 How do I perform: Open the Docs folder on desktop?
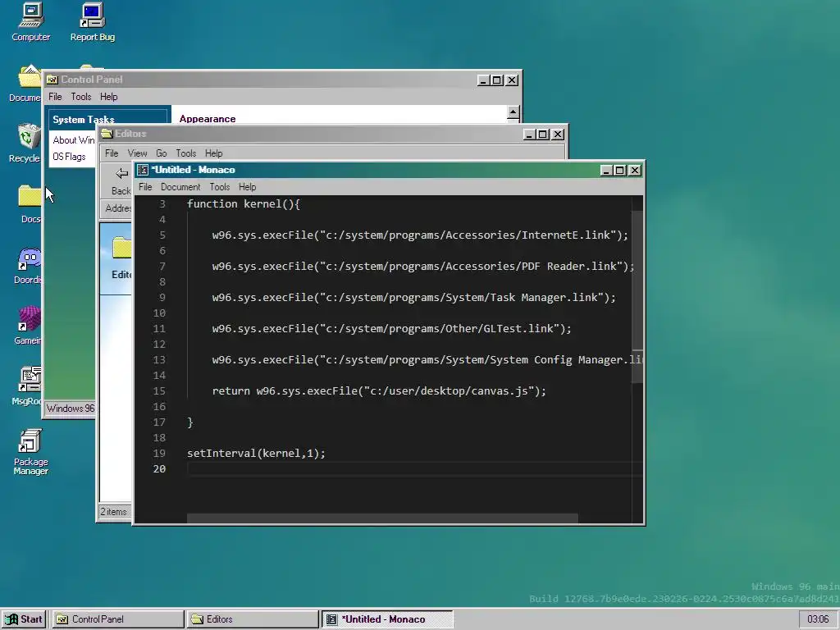(30, 203)
